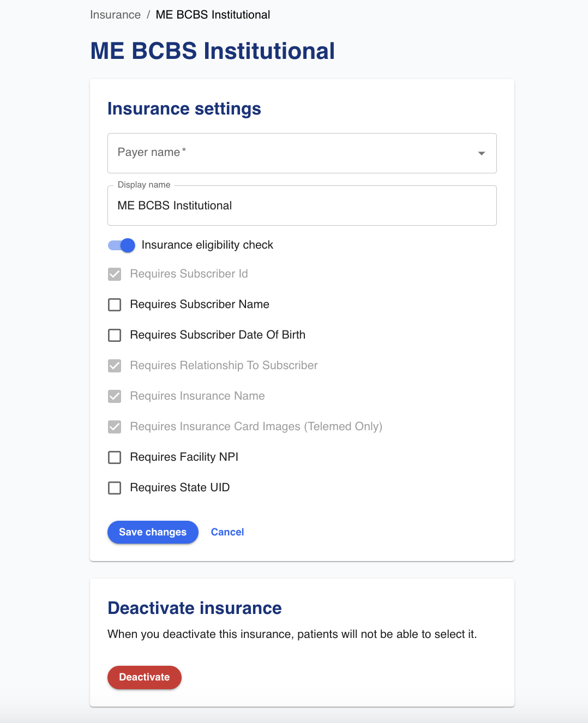588x723 pixels.
Task: Click the Requires Insurance Name checkbox
Action: click(115, 396)
